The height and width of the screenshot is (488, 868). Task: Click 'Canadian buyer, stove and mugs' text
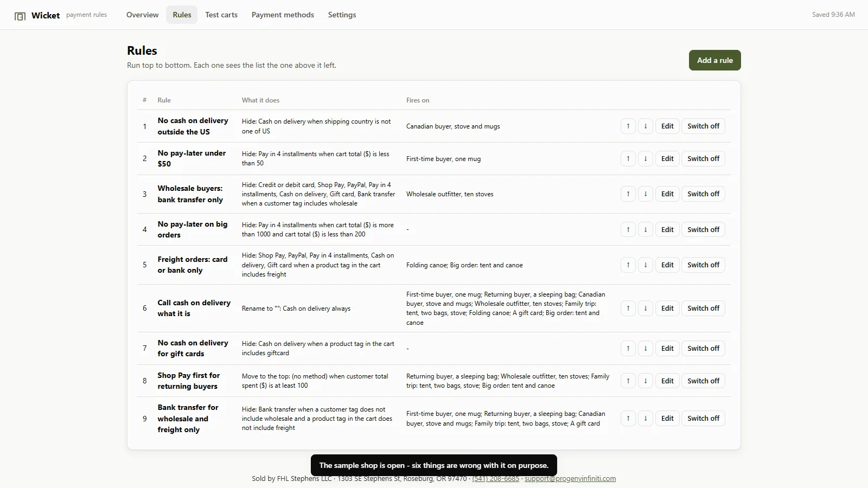(x=453, y=126)
